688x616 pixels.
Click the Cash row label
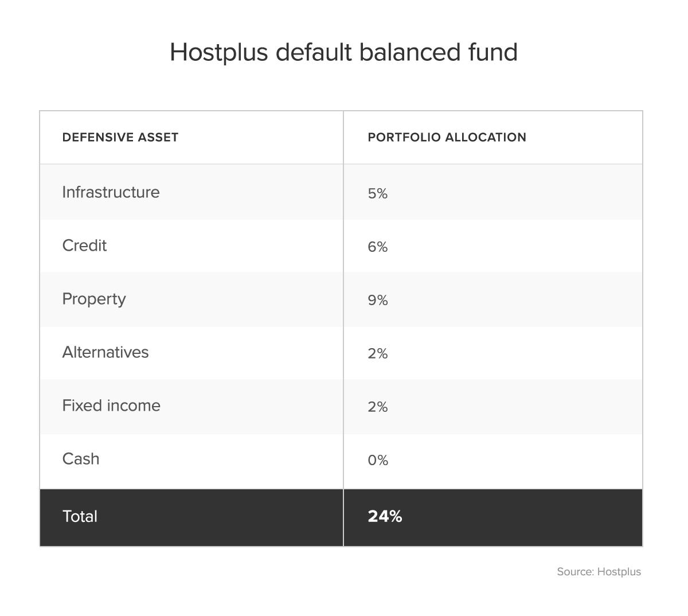click(x=81, y=459)
